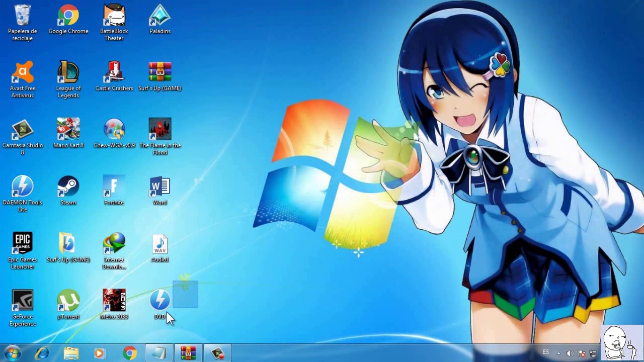Screen dimensions: 644x362
Task: Select the Epic Games Launcher icon
Action: click(x=23, y=244)
